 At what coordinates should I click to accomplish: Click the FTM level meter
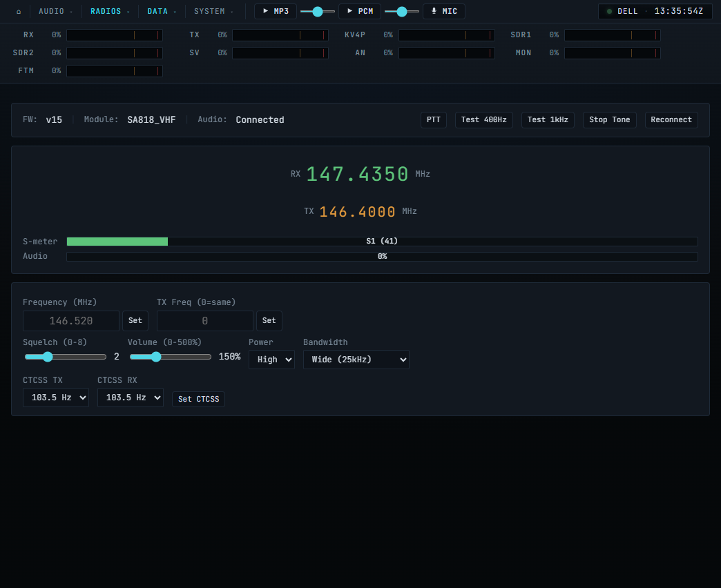click(x=115, y=71)
